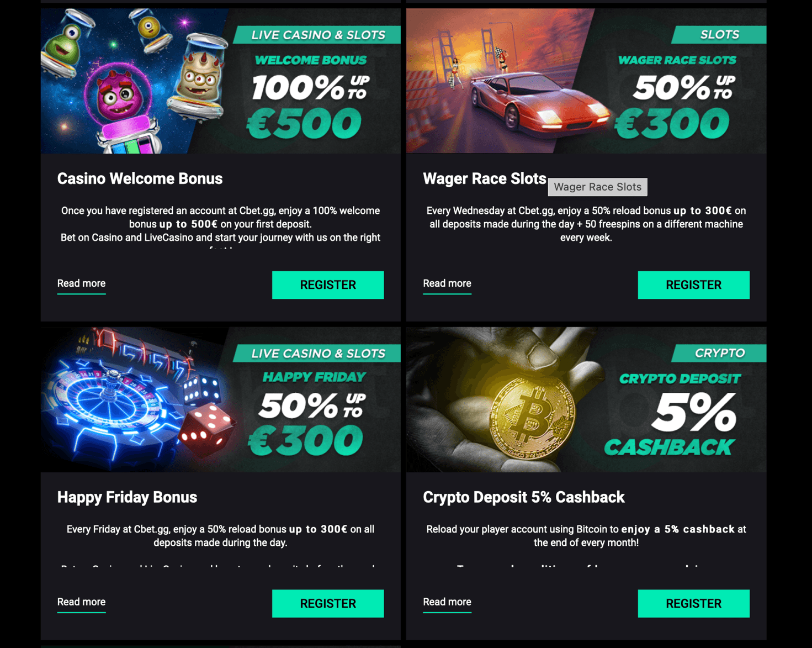Click the alien welcome bonus banner image

click(220, 81)
